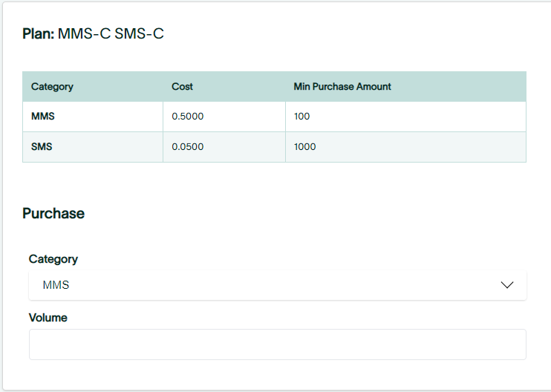Click the Plan: MMS-C SMS-C heading
This screenshot has width=551, height=392.
[93, 33]
